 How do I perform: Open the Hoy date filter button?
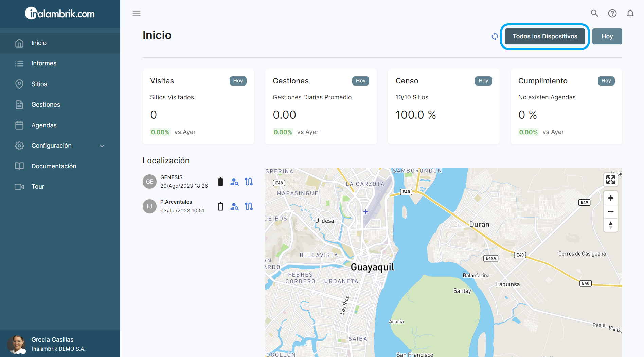607,36
